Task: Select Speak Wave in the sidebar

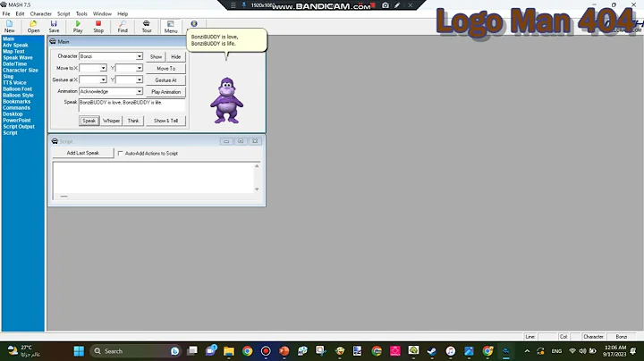Action: (18, 57)
